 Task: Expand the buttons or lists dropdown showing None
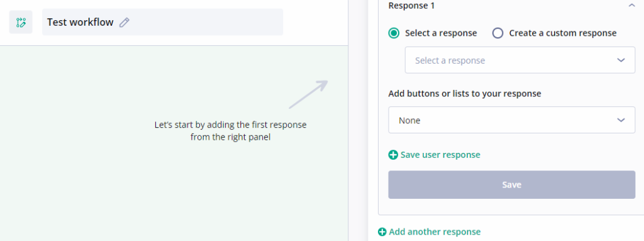[x=512, y=120]
